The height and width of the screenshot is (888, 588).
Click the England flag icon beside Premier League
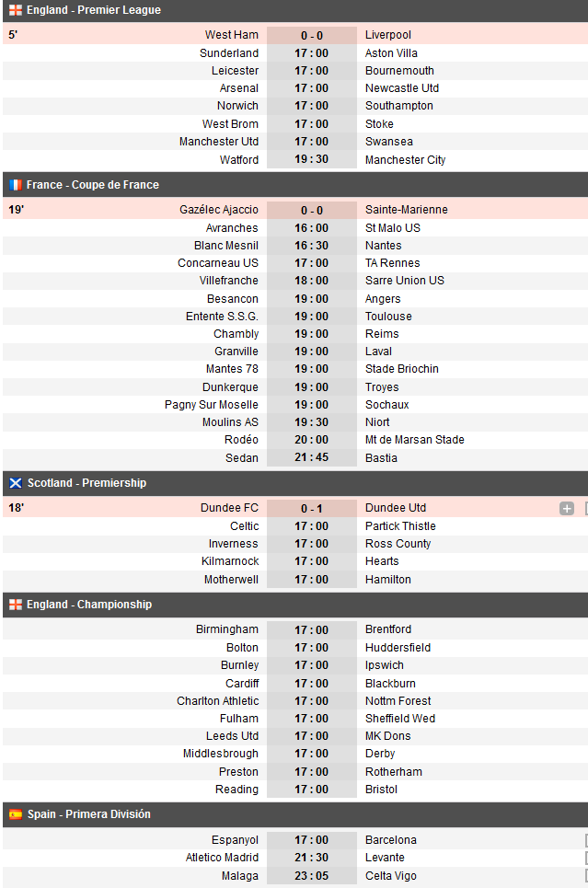(x=16, y=10)
